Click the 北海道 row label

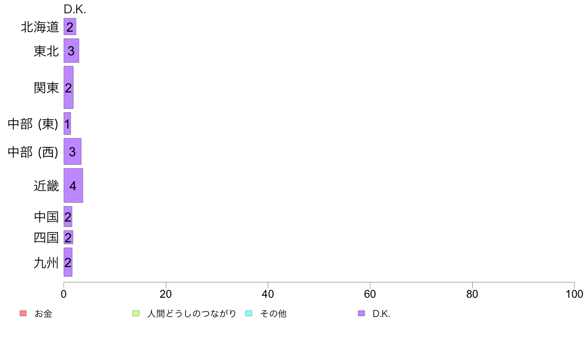coord(40,27)
